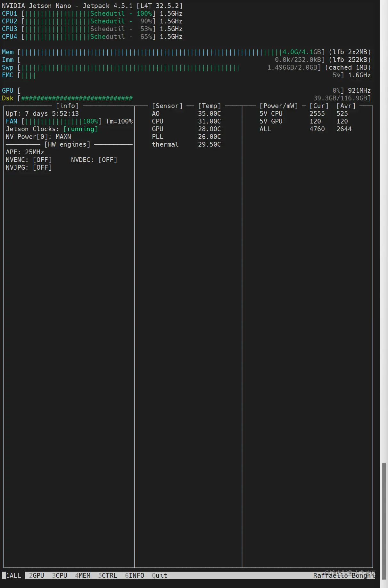Open the 2GPU tab
This screenshot has width=388, height=588.
point(37,575)
